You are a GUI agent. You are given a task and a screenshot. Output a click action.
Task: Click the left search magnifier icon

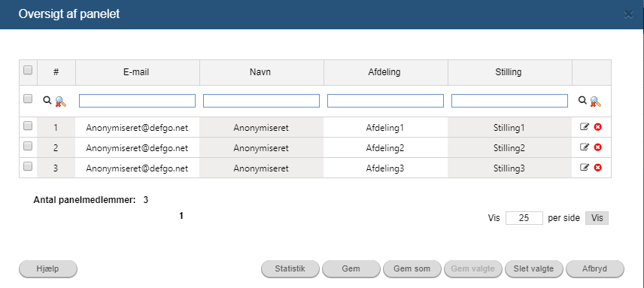[x=47, y=100]
